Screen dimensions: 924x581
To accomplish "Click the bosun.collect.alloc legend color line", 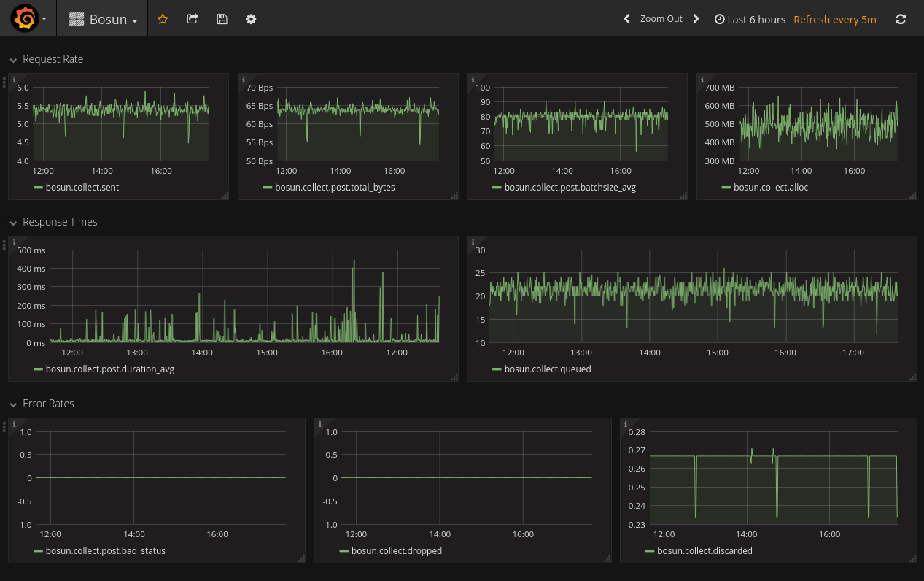I will 726,188.
